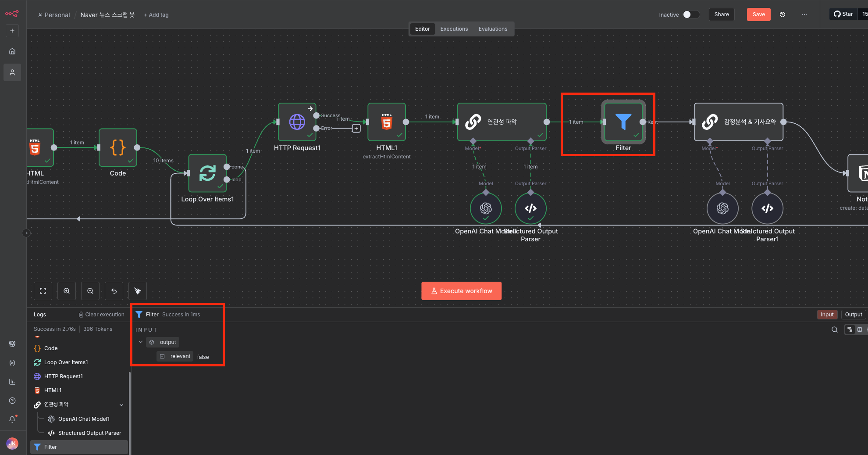Open the templates box icon in sidebar
This screenshot has height=455, width=868.
(x=12, y=344)
